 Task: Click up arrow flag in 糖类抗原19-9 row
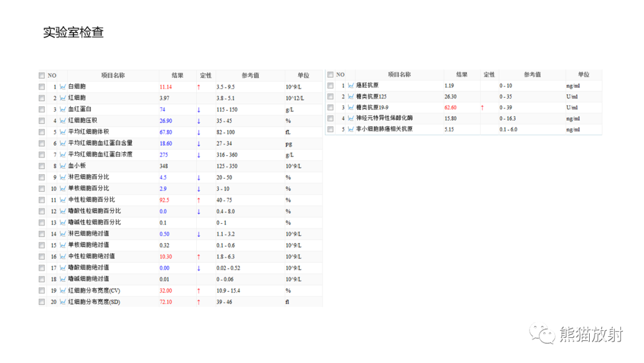click(x=482, y=107)
